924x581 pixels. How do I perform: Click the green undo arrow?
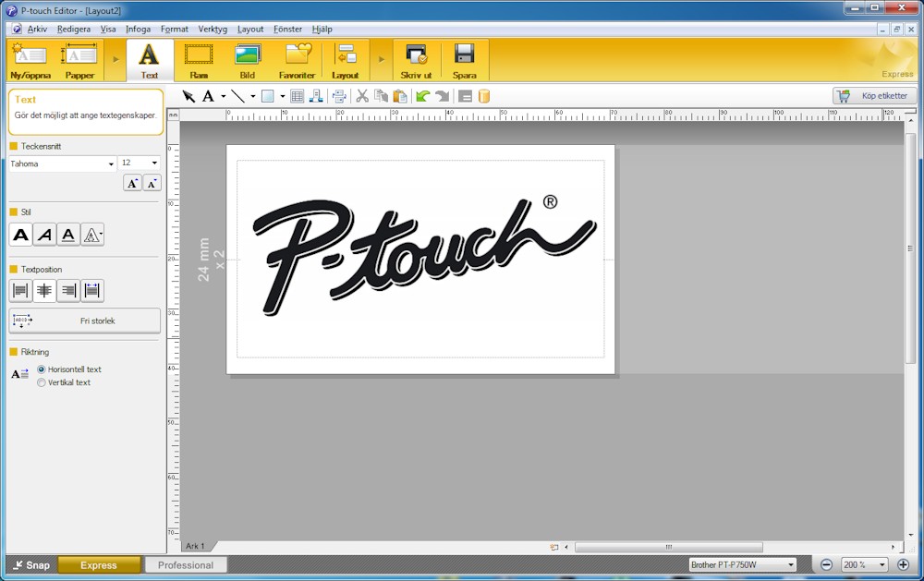click(422, 96)
